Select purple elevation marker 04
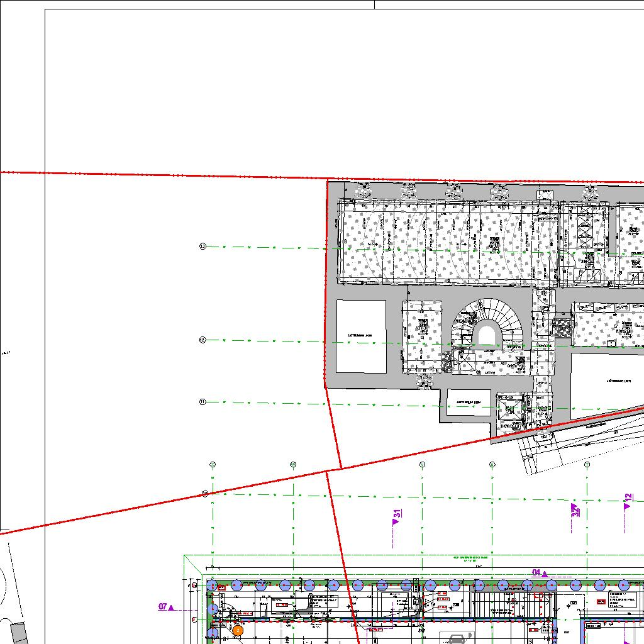Screen dimensions: 644x644 point(540,573)
